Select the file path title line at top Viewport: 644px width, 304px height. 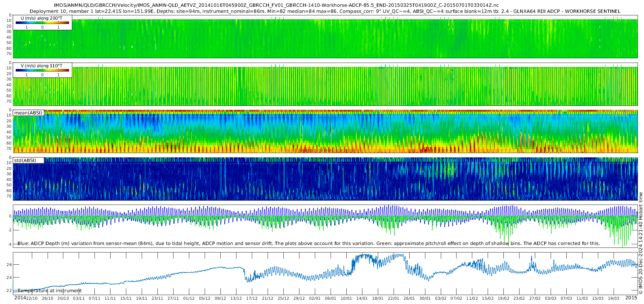tap(276, 5)
